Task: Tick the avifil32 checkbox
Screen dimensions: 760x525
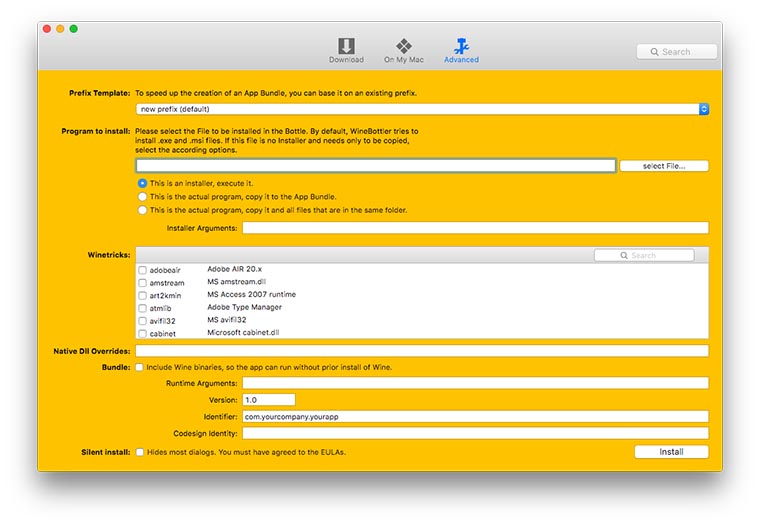Action: click(142, 321)
